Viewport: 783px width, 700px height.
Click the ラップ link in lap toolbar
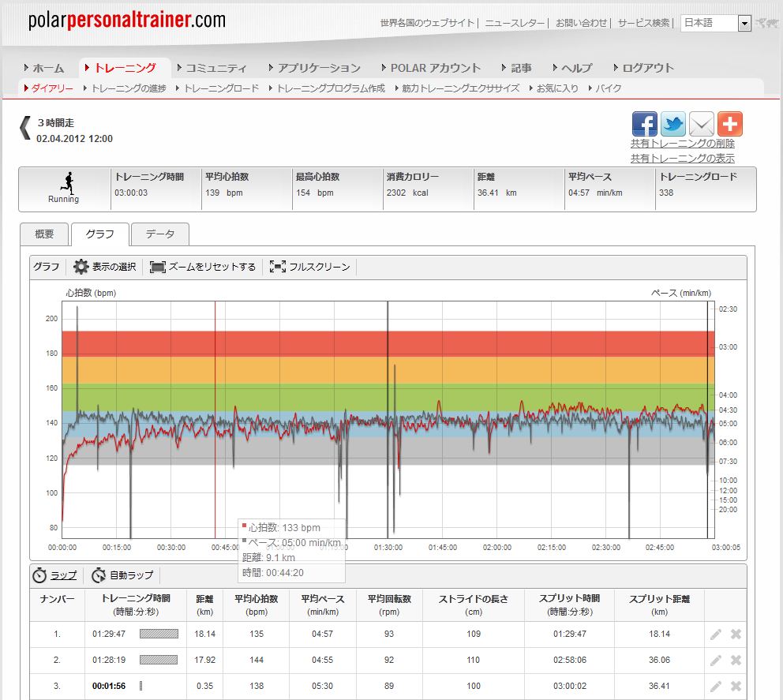(63, 575)
